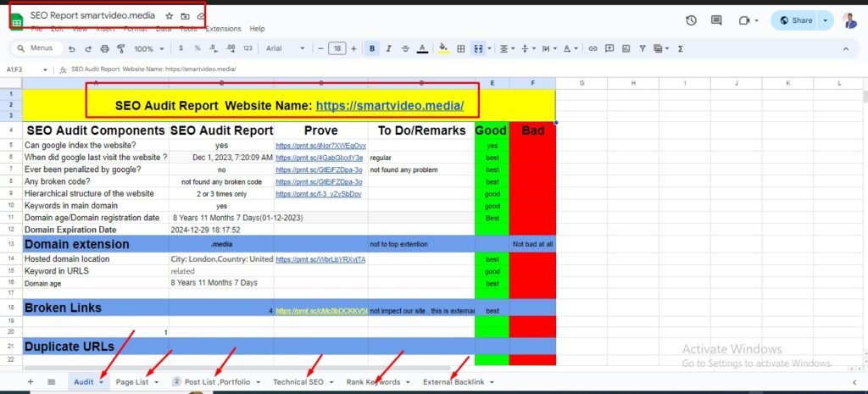Star the document
The width and height of the screenshot is (868, 394).
[x=170, y=17]
